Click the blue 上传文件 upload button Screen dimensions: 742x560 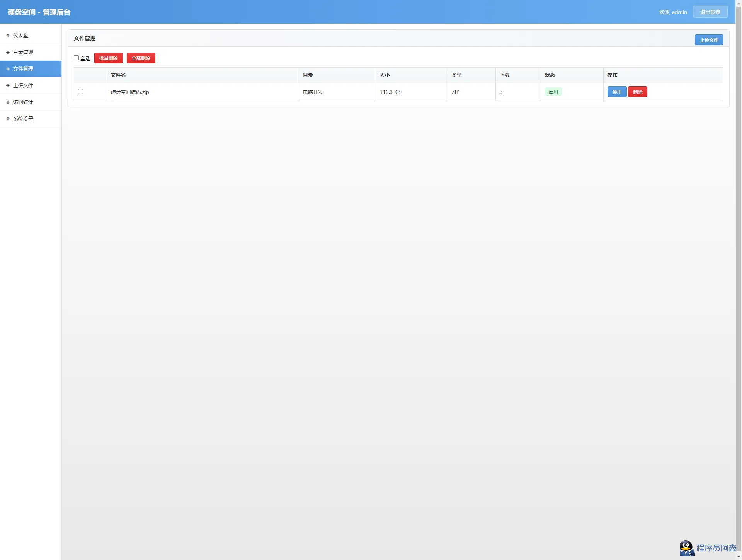(709, 40)
